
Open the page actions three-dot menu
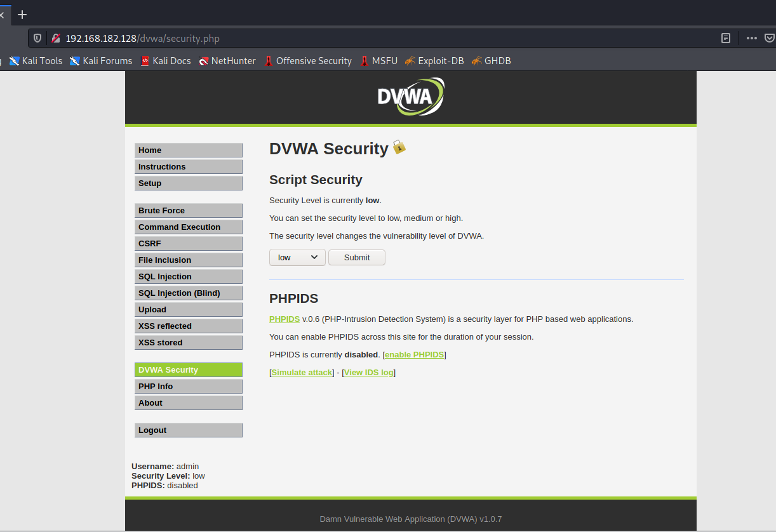[752, 38]
